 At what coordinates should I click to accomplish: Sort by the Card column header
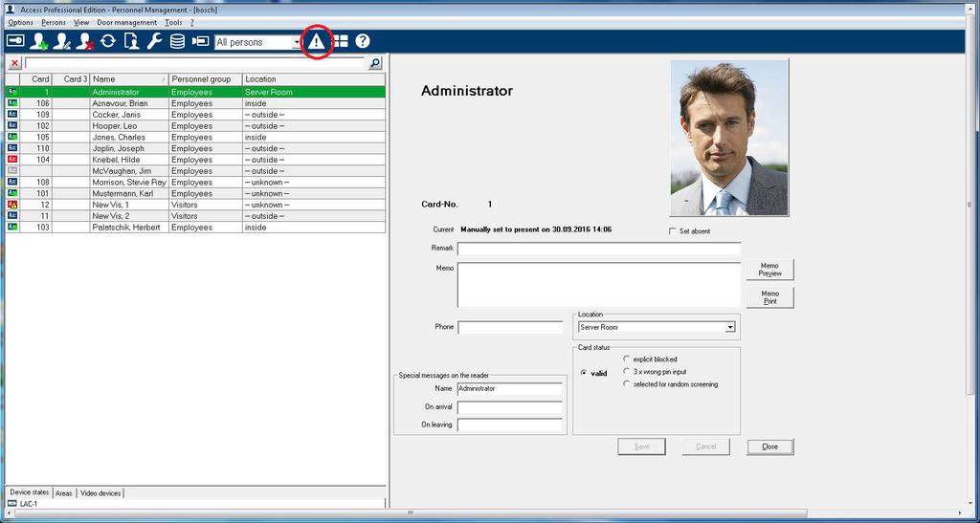tap(35, 79)
